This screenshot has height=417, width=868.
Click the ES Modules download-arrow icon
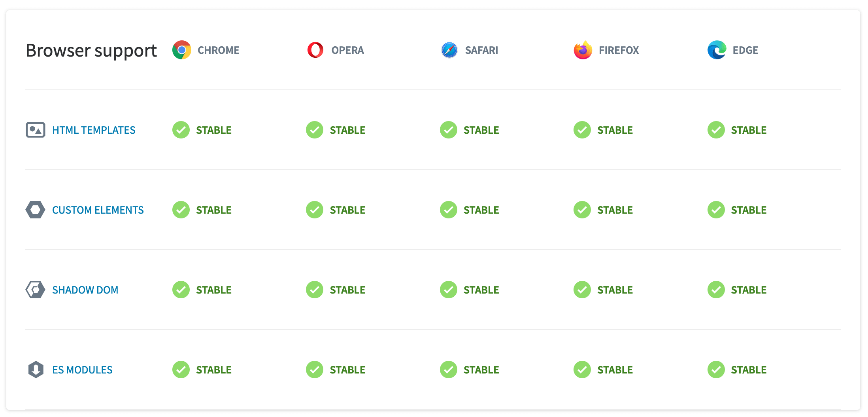(x=36, y=370)
